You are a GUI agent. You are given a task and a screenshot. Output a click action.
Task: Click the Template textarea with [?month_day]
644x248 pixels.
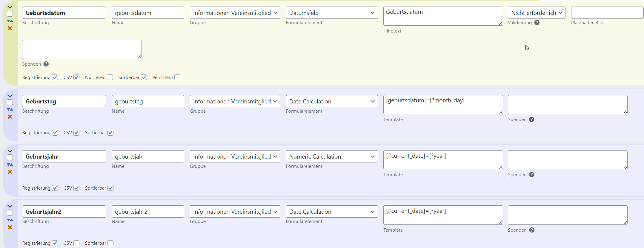(x=443, y=105)
